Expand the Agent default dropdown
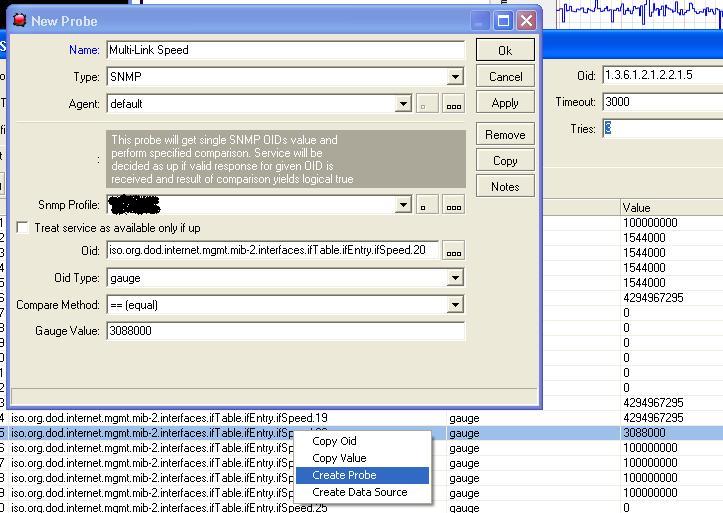723x513 pixels. tap(403, 104)
